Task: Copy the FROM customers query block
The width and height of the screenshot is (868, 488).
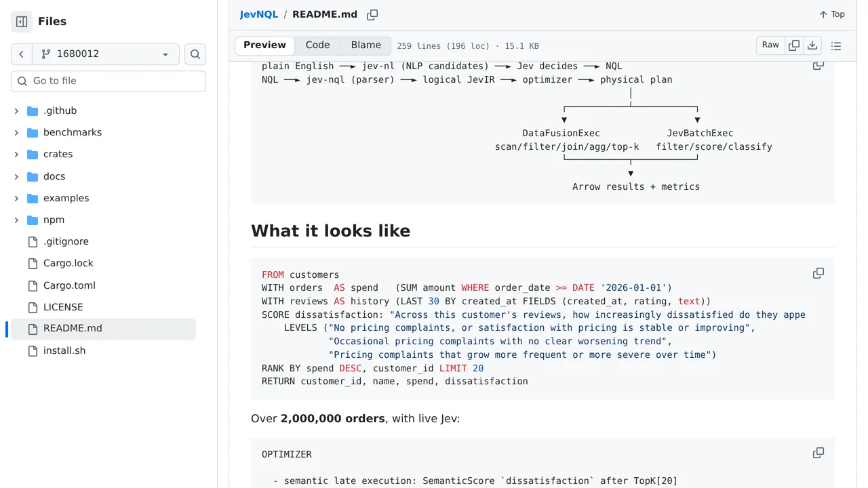Action: 818,274
